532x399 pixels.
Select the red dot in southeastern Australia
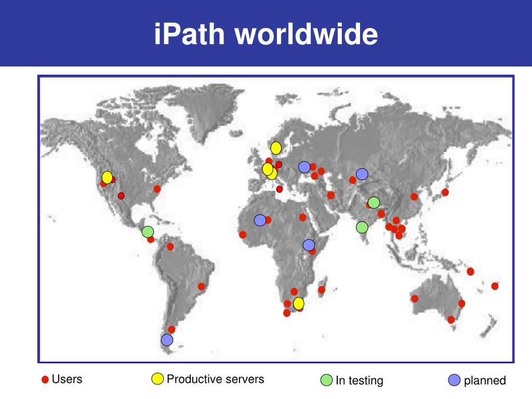click(451, 320)
